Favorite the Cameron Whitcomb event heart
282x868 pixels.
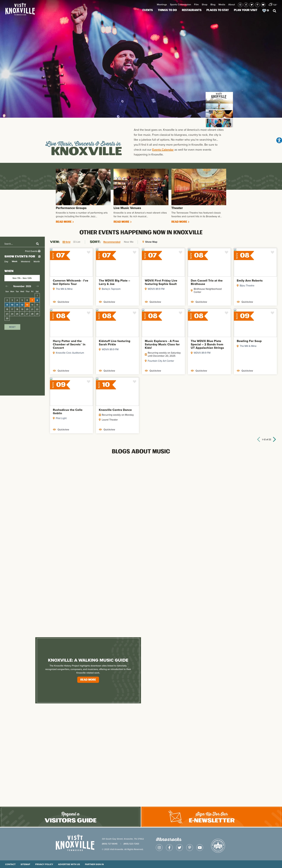coord(89,252)
